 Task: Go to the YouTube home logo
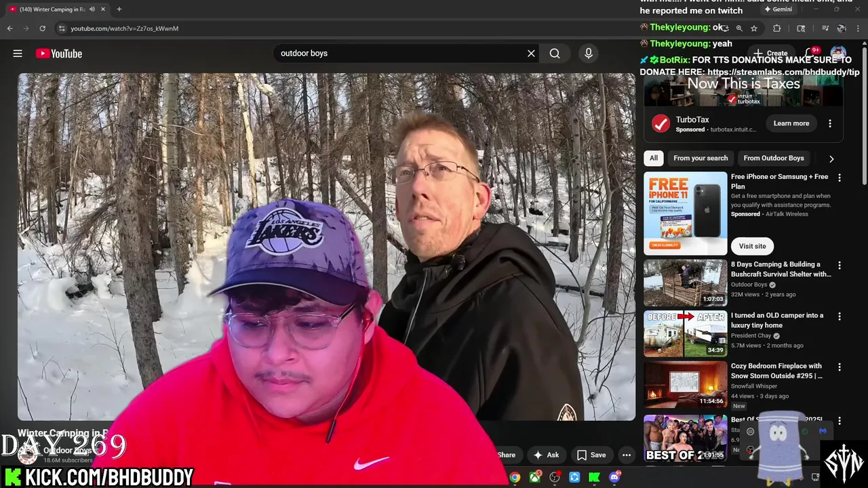(x=59, y=54)
